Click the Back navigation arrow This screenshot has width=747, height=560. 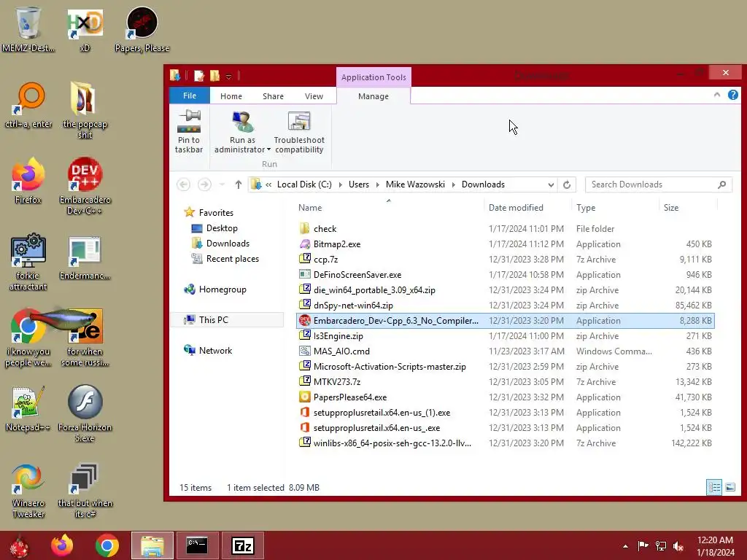point(183,184)
